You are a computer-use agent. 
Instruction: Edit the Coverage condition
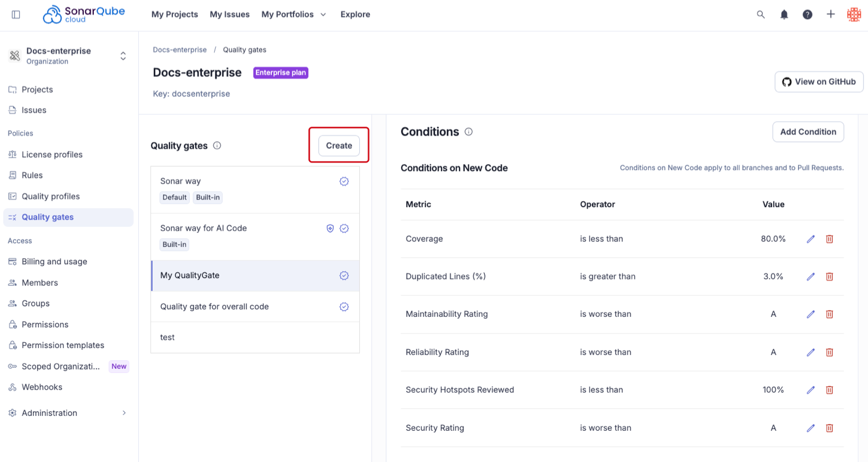tap(811, 239)
